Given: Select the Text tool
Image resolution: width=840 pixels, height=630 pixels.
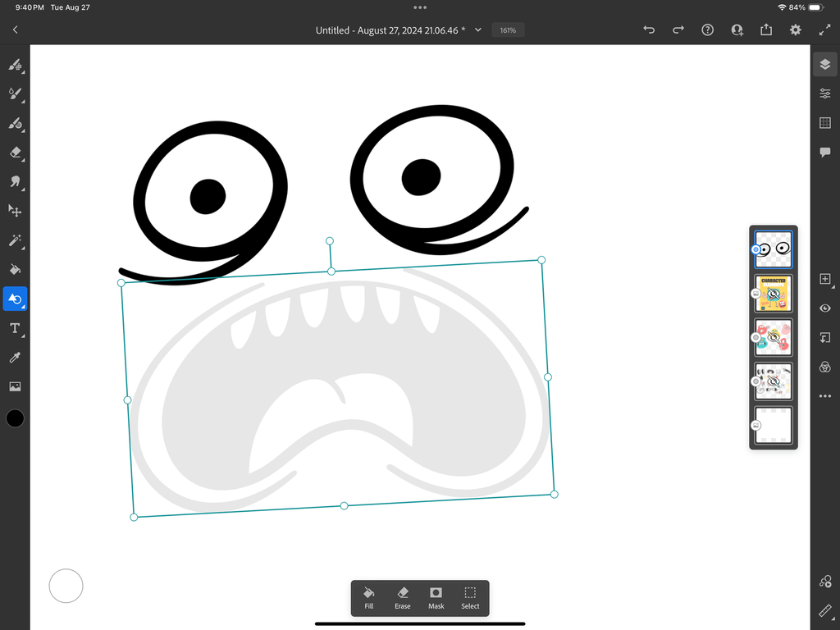Looking at the screenshot, I should [15, 328].
